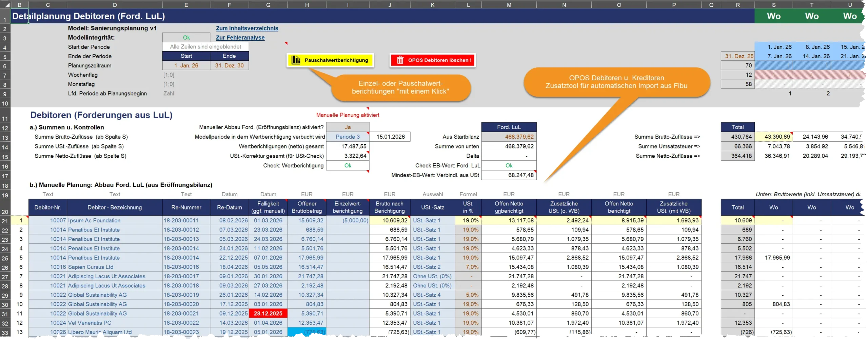
Task: Click the bar chart icon on Pauschalwertberichtigung button
Action: (296, 60)
